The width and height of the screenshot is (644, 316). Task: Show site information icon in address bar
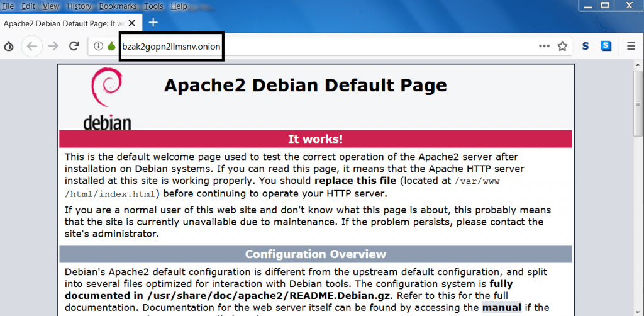tap(97, 47)
